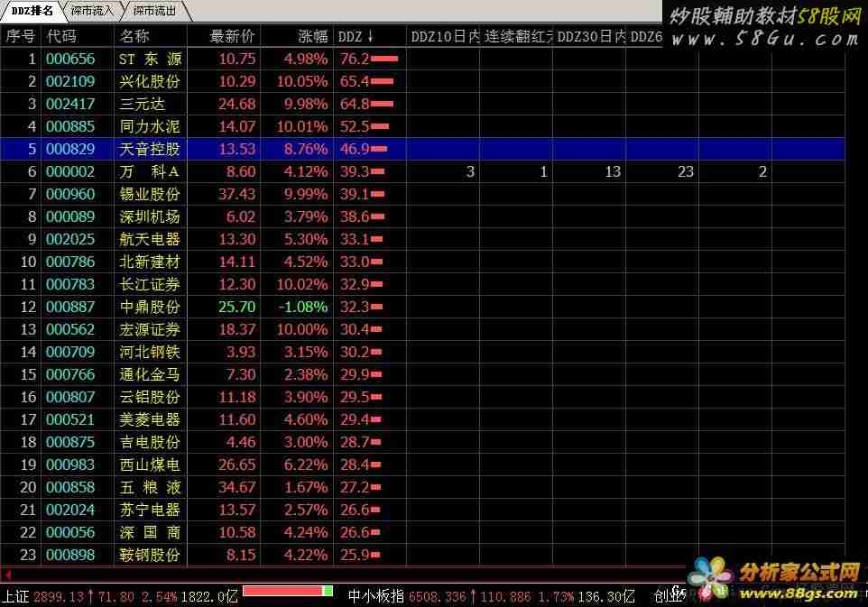Select 中鼎股份 stock name
868x607 pixels.
coord(150,307)
